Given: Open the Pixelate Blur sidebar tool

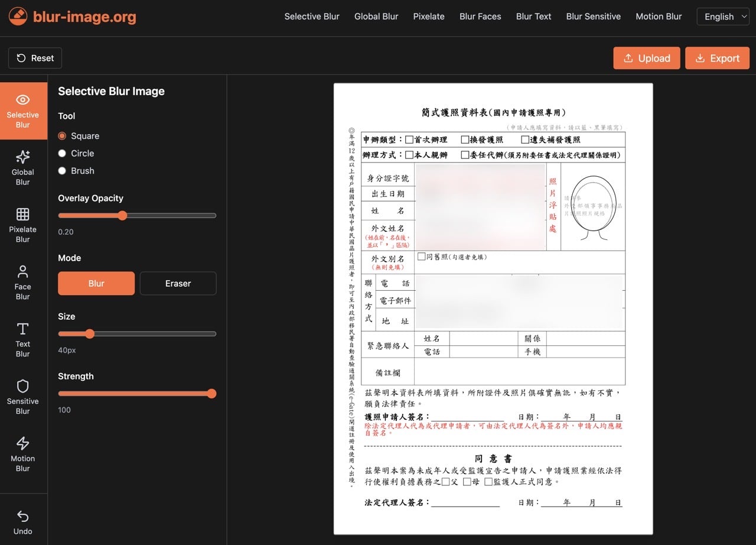Looking at the screenshot, I should coord(23,225).
